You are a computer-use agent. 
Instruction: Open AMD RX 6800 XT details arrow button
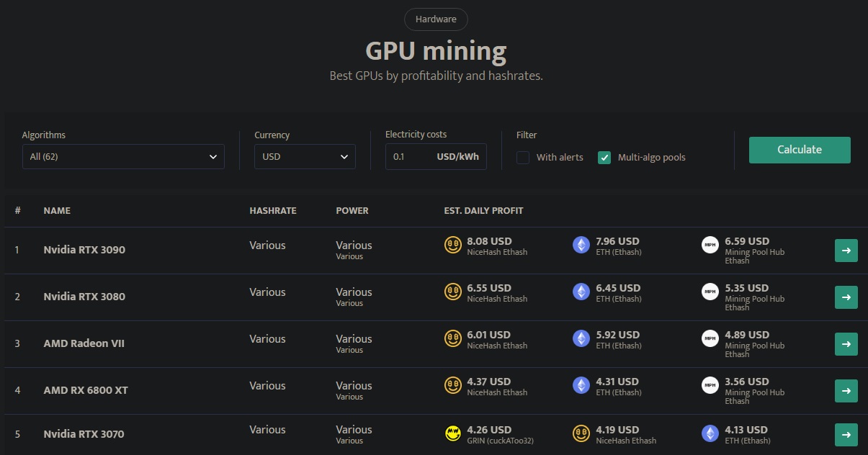846,391
